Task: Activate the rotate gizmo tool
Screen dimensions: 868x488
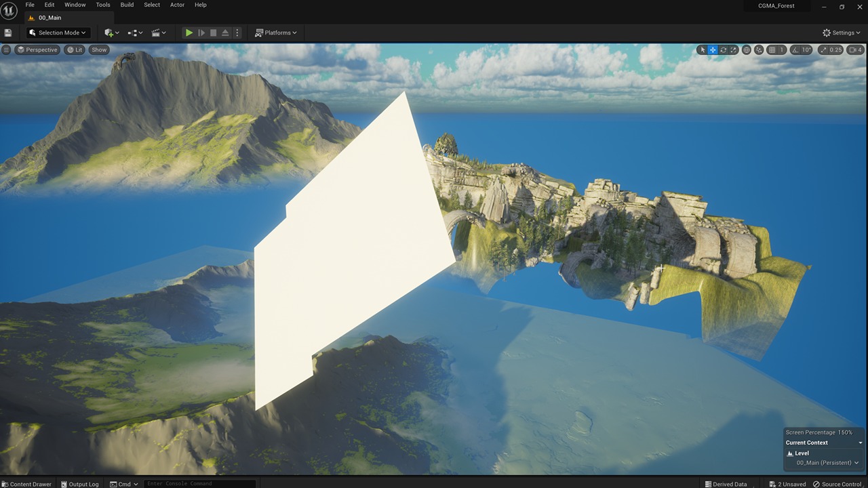Action: point(724,50)
